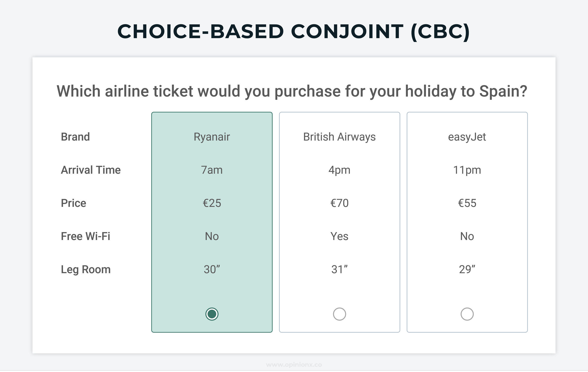Screen dimensions: 588x372
Task: Click the easyJet brand name
Action: click(x=467, y=137)
